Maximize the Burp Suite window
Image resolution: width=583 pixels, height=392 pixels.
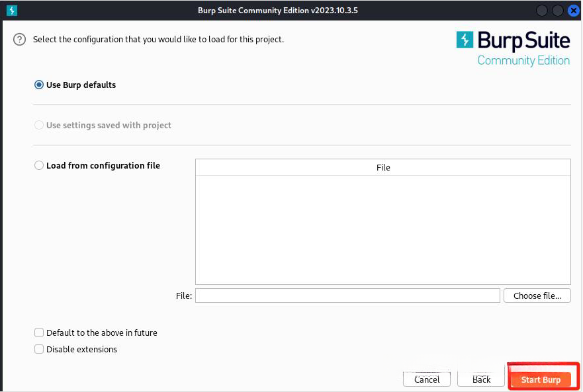tap(558, 11)
